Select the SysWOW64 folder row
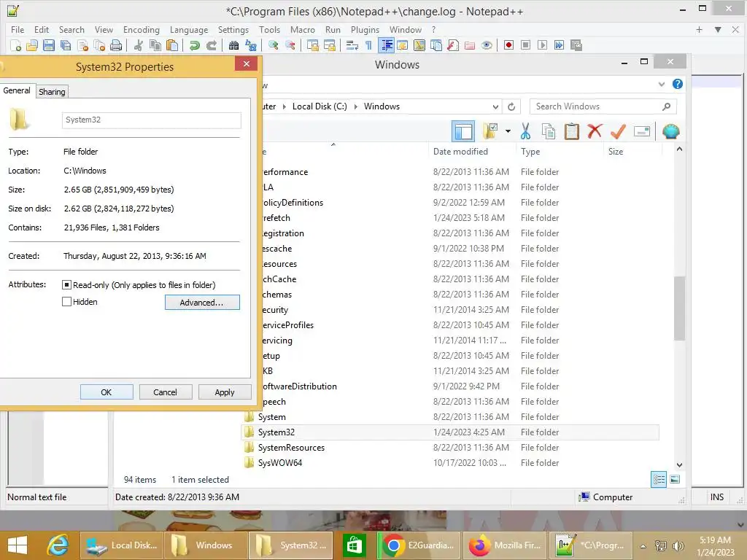The height and width of the screenshot is (560, 747). [451, 463]
